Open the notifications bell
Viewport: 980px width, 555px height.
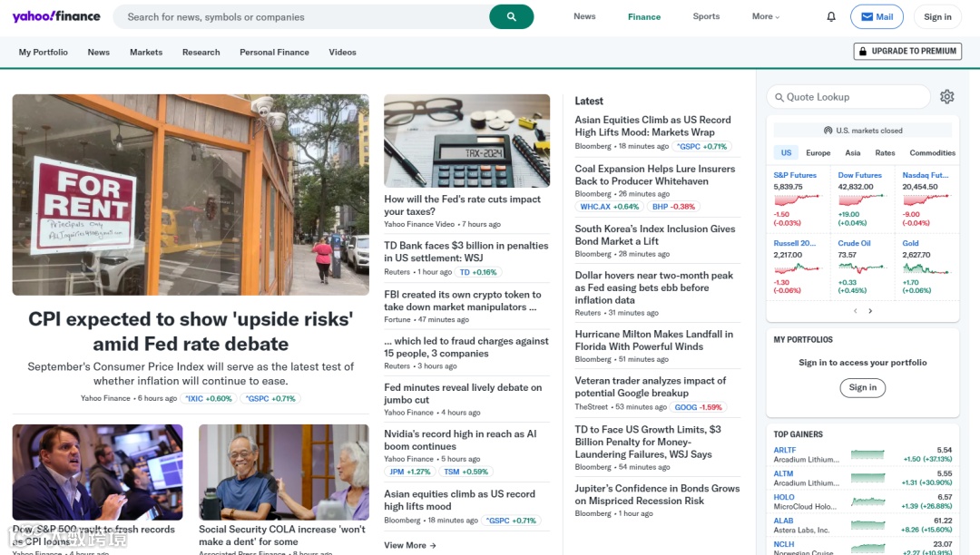pyautogui.click(x=830, y=17)
